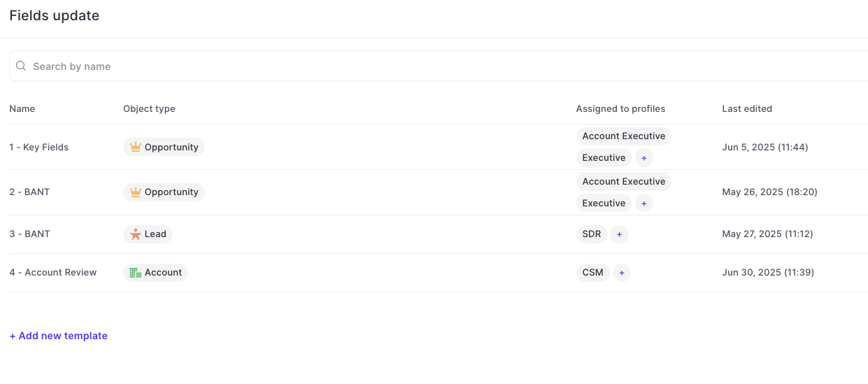Select the CSM profile tag
The height and width of the screenshot is (384, 868).
point(593,273)
